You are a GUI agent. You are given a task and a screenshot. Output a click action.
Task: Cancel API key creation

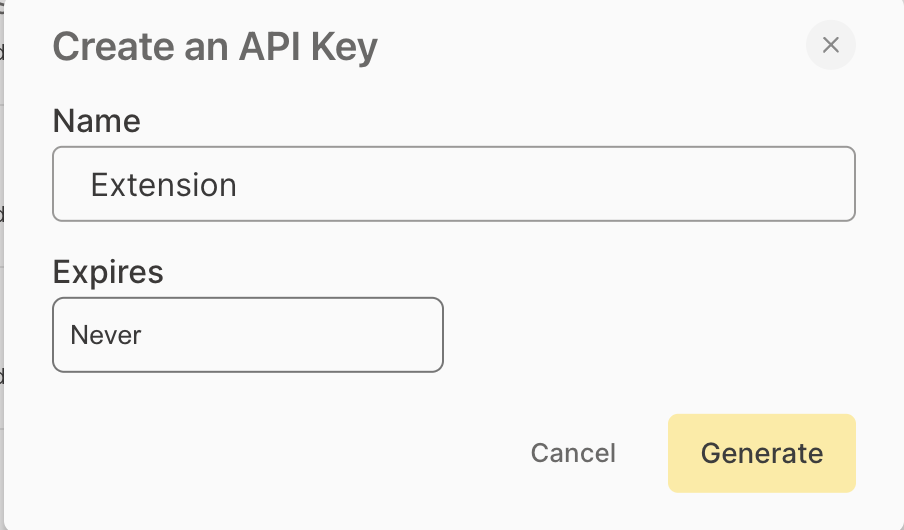573,453
